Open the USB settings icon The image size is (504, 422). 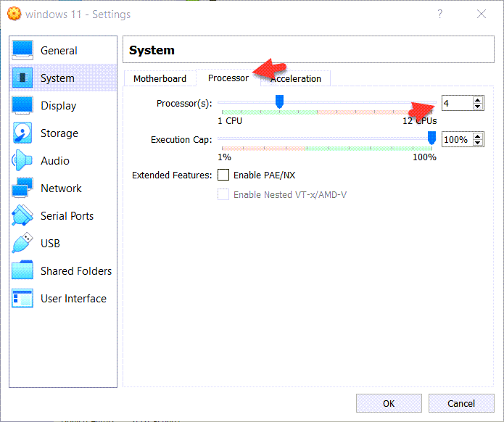(22, 244)
